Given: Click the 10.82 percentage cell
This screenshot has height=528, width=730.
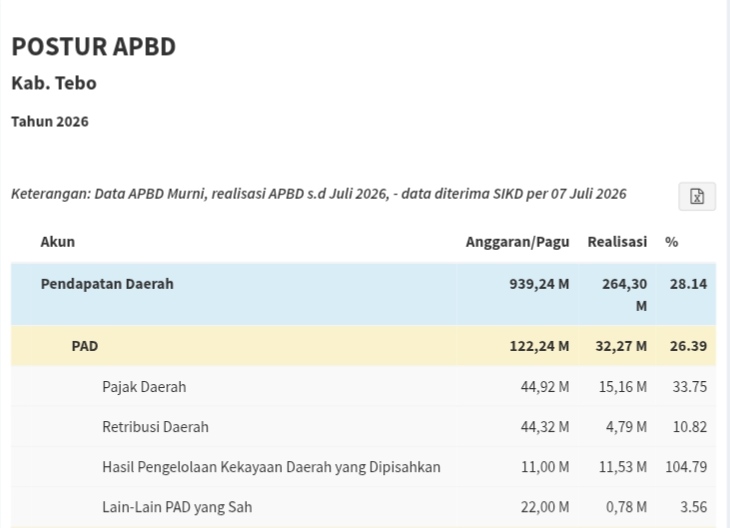Looking at the screenshot, I should 689,426.
